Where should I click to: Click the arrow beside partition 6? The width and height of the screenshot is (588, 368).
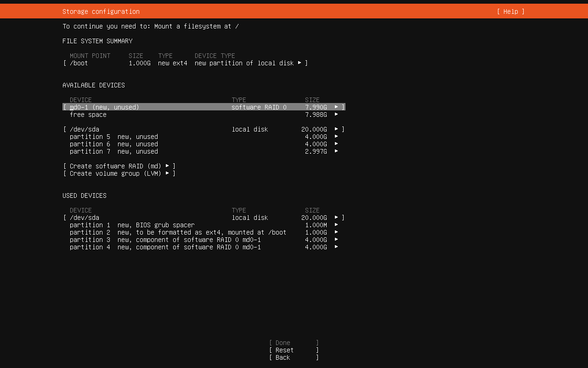coord(336,144)
